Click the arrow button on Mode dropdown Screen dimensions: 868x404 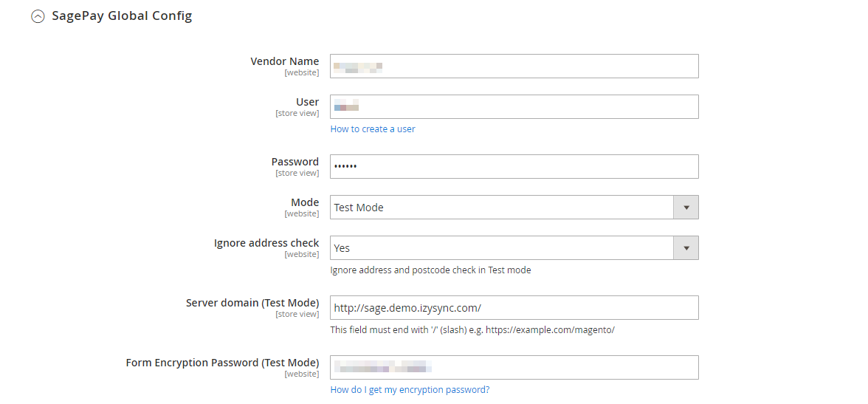click(x=686, y=208)
